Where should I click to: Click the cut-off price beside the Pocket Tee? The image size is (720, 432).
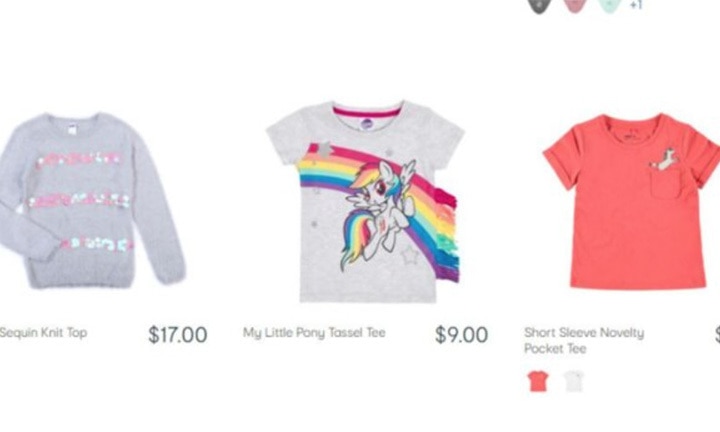point(717,335)
